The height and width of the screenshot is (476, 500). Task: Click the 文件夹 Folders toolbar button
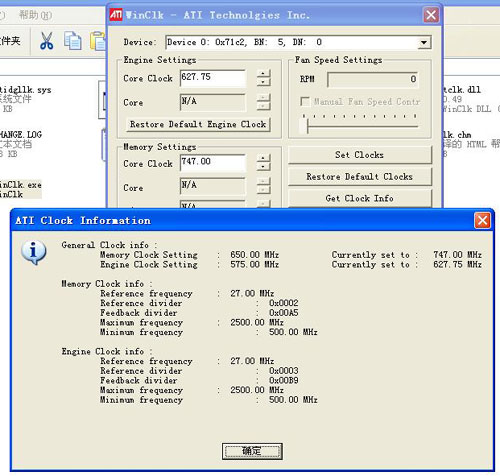tap(10, 41)
